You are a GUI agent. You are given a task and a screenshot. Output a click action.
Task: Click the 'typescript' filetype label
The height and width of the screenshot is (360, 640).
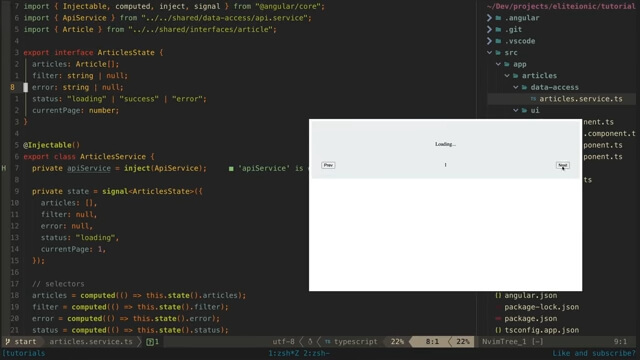click(356, 342)
